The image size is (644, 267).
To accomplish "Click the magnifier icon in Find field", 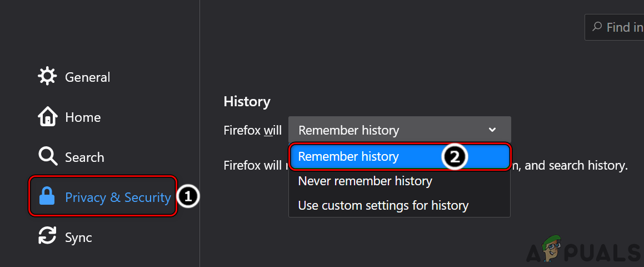I will point(597,27).
